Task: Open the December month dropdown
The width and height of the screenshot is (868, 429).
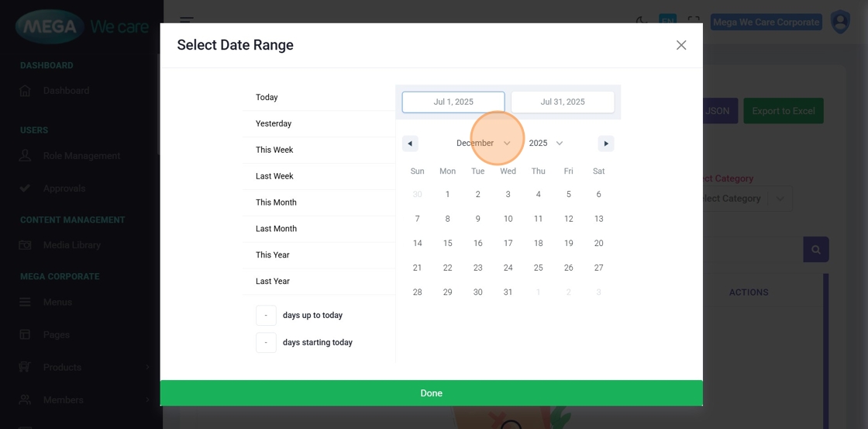Action: pos(484,144)
